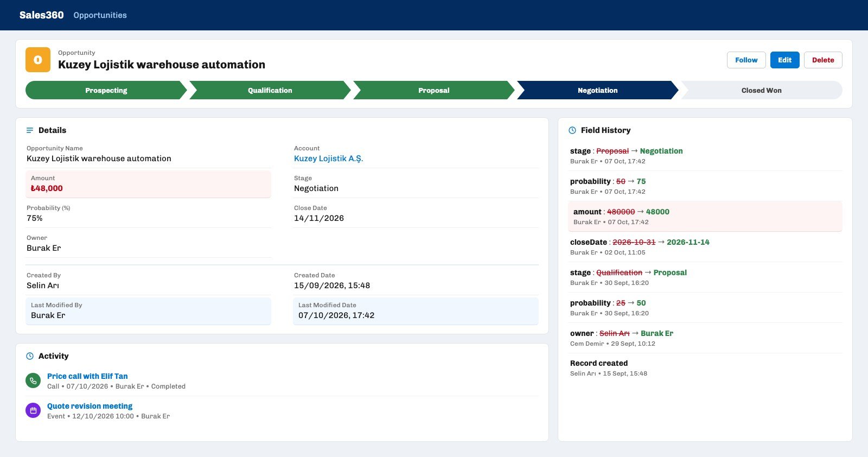The height and width of the screenshot is (457, 868).
Task: Open the Price call with Elif Tan activity
Action: pos(87,376)
